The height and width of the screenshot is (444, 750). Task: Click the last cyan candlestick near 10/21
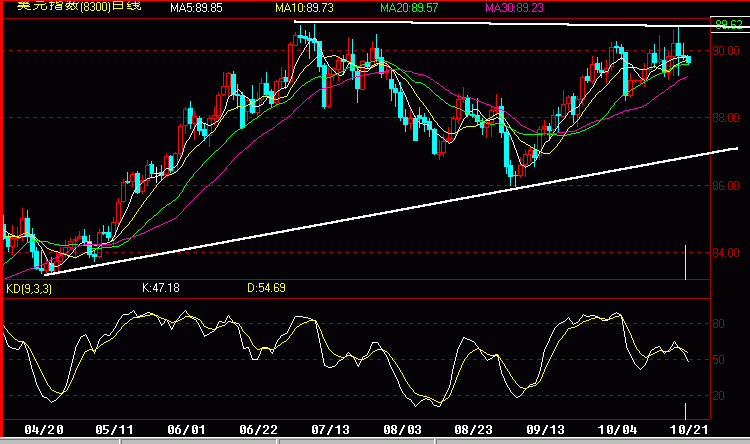point(688,59)
